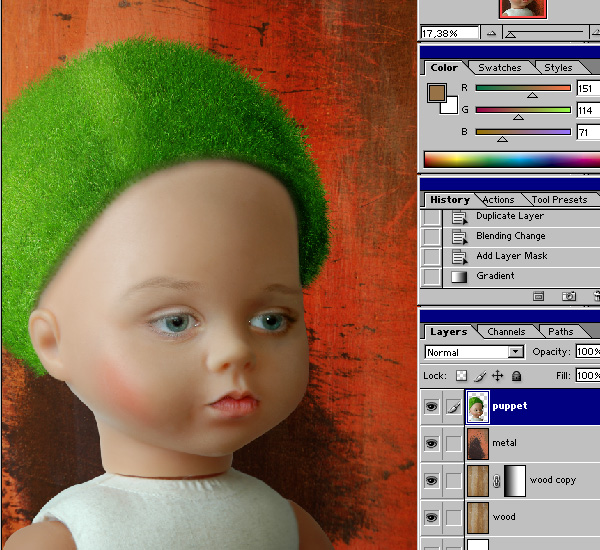
Task: Click the Duplicate Layer state icon
Action: (459, 217)
